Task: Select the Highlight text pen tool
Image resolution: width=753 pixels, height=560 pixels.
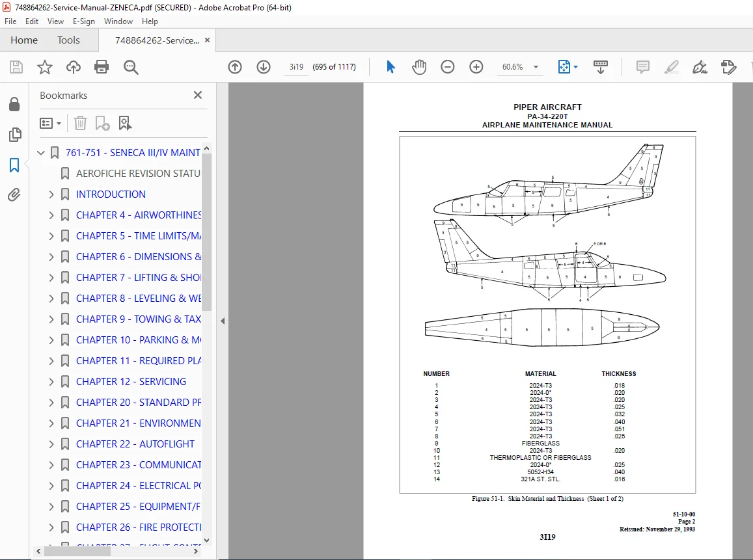Action: pyautogui.click(x=672, y=67)
